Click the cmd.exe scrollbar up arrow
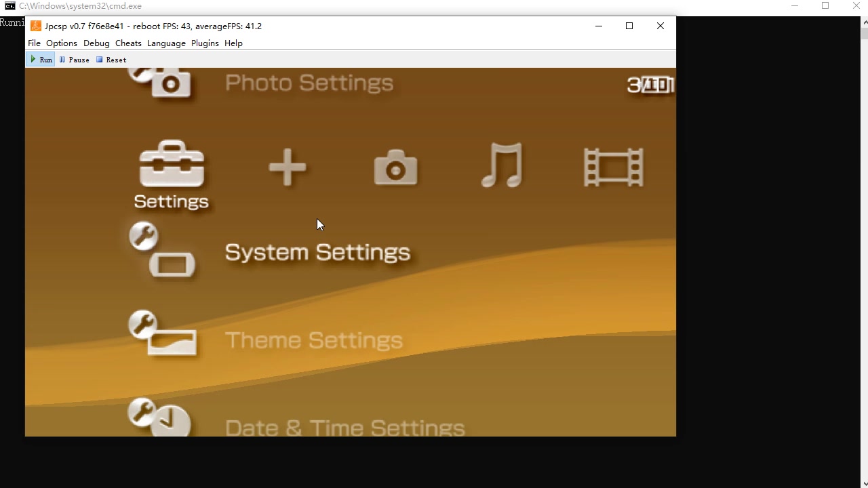 865,21
